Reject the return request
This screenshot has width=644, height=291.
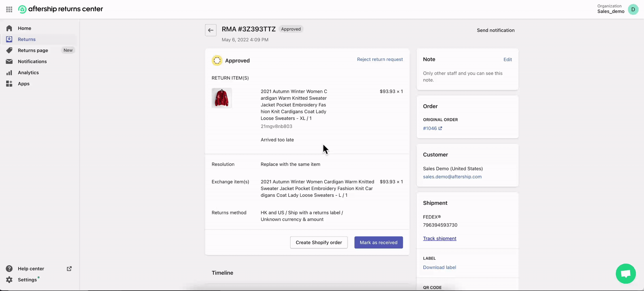(380, 59)
